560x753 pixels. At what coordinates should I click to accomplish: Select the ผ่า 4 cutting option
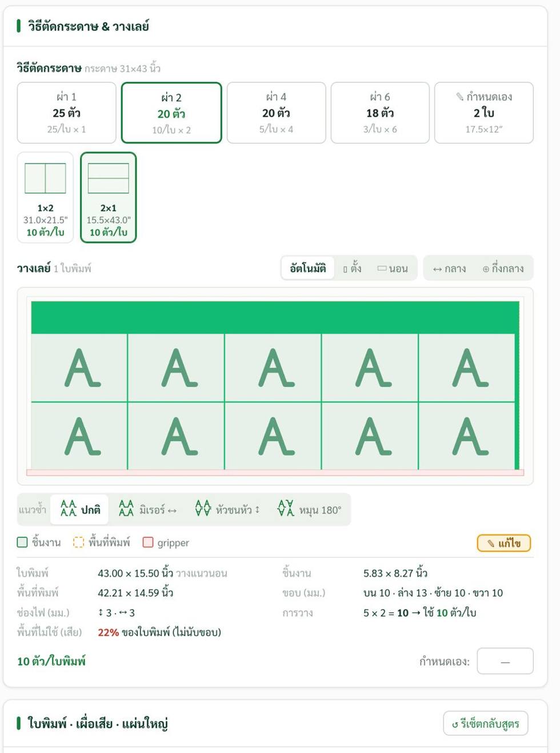[x=276, y=113]
